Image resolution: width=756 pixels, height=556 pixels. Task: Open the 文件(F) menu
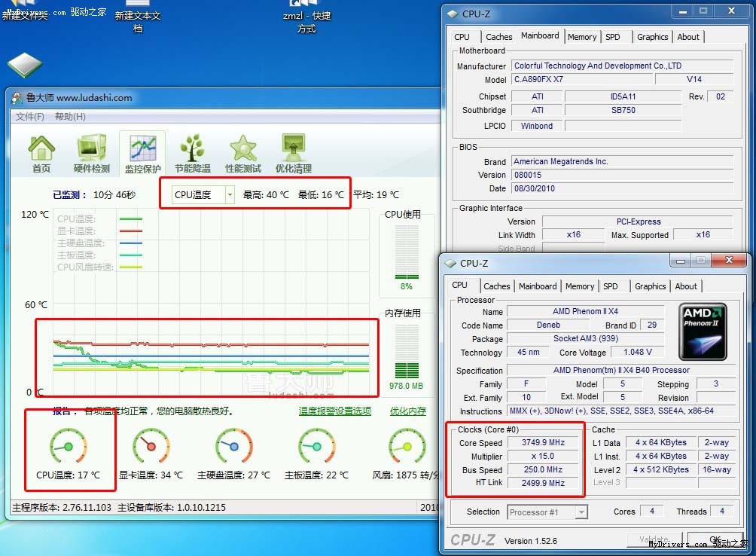click(x=30, y=117)
